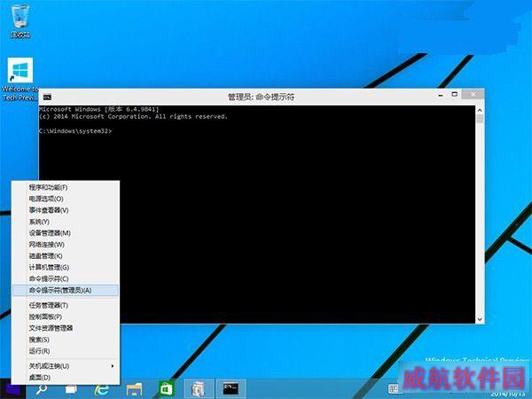The width and height of the screenshot is (532, 399).
Task: Click the Start button on the taskbar
Action: (13, 389)
